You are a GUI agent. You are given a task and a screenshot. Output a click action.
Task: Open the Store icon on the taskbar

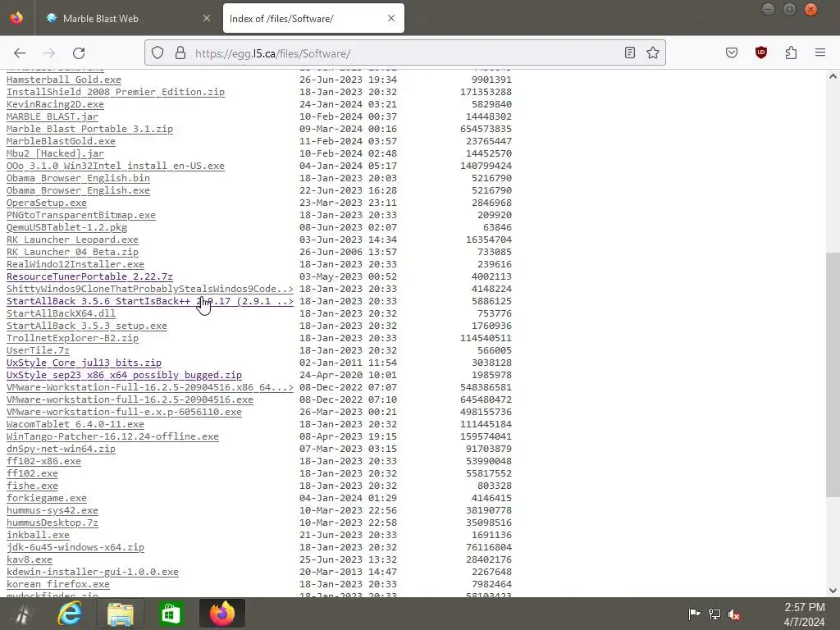point(171,614)
